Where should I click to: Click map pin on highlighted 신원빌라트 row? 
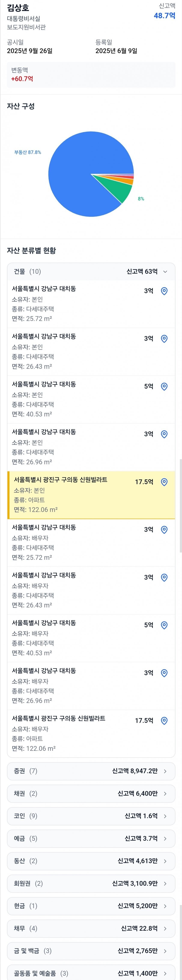coord(164,482)
